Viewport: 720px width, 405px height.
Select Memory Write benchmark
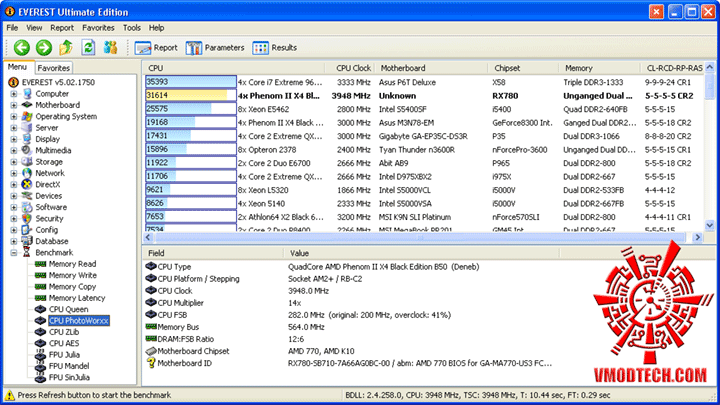(x=73, y=276)
